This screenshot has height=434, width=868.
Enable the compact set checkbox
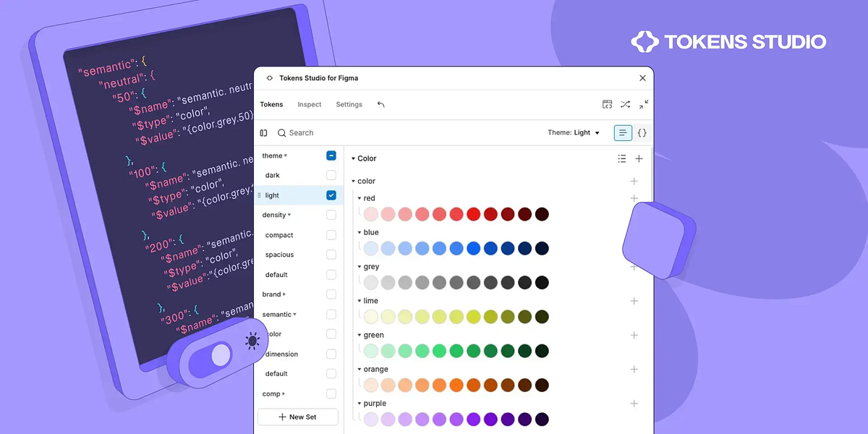coord(331,235)
